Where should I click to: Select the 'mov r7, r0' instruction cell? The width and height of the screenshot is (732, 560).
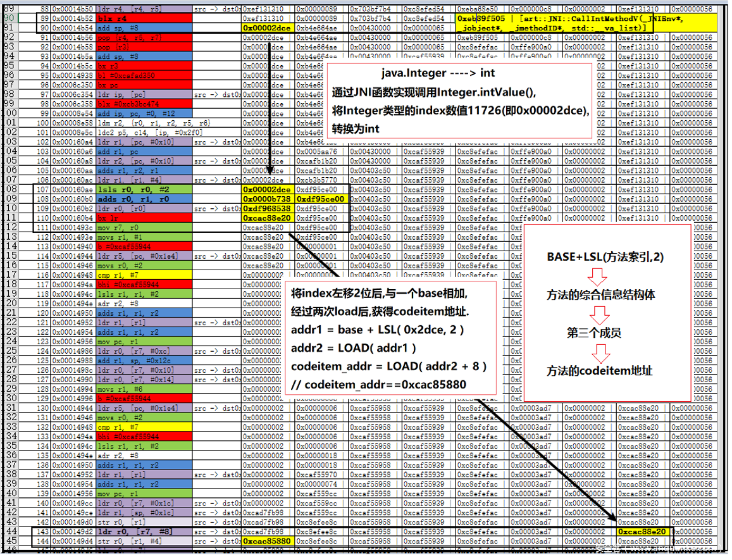tap(144, 227)
